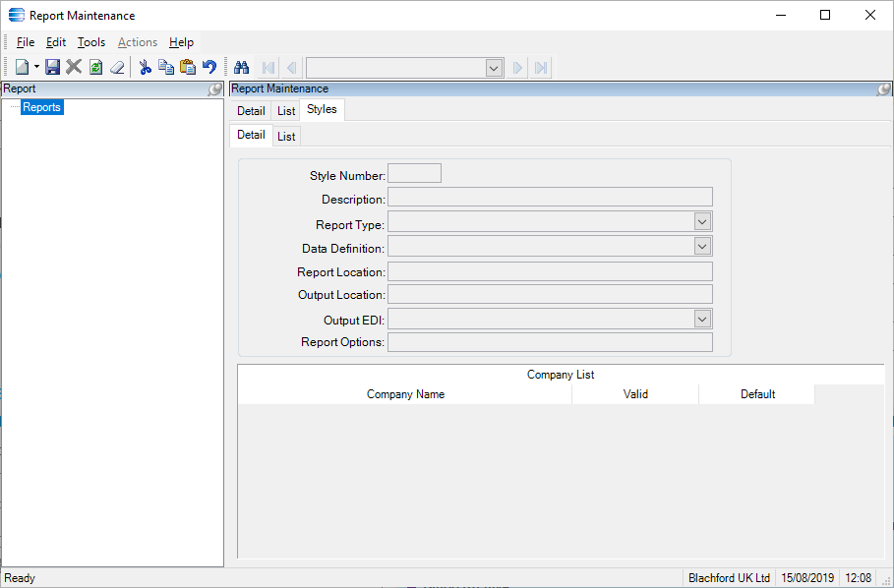Close the Report Maintenance window

870,16
